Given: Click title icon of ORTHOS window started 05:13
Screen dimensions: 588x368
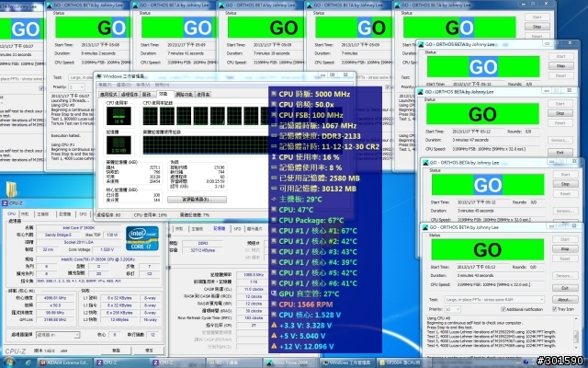Looking at the screenshot, I should point(425,227).
